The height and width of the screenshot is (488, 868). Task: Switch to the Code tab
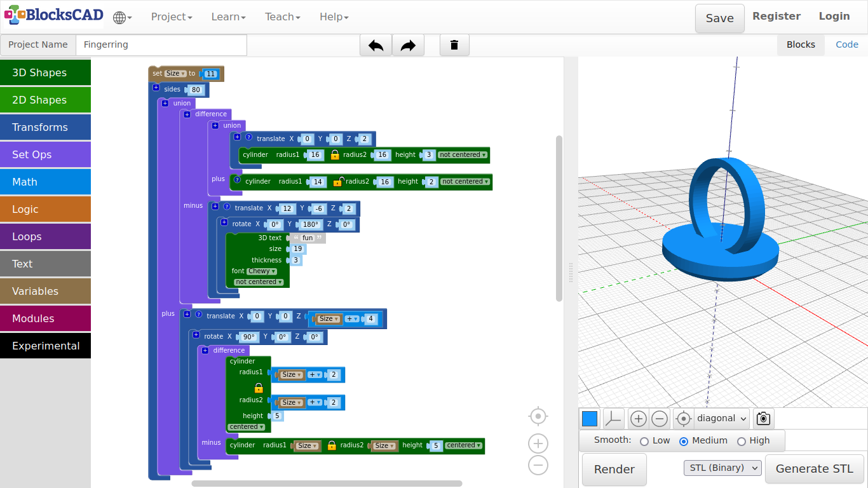tap(846, 44)
